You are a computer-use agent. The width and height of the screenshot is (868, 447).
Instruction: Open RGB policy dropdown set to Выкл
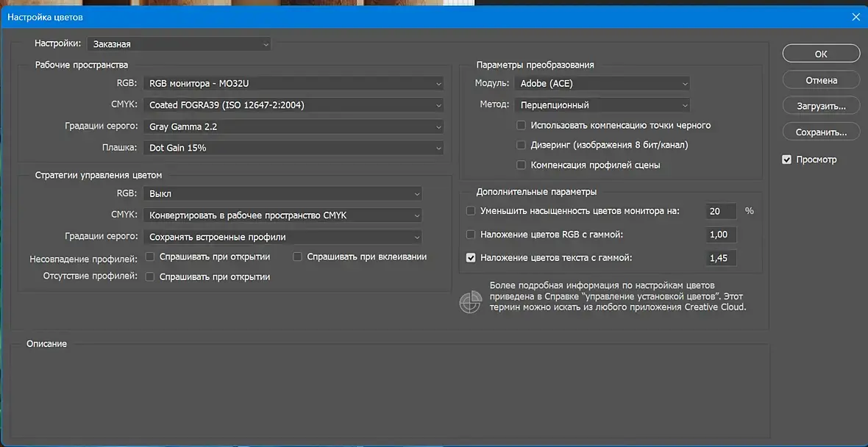point(282,193)
